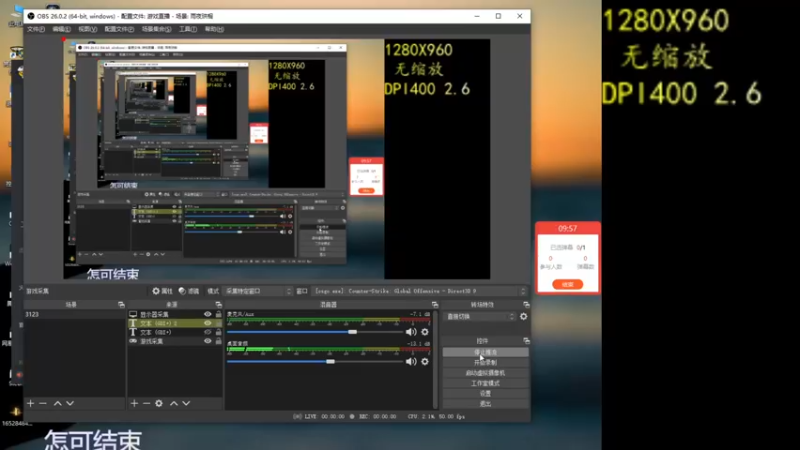Viewport: 800px width, 450px height.
Task: Mute the 麦克风/Aux audio channel
Action: (411, 332)
